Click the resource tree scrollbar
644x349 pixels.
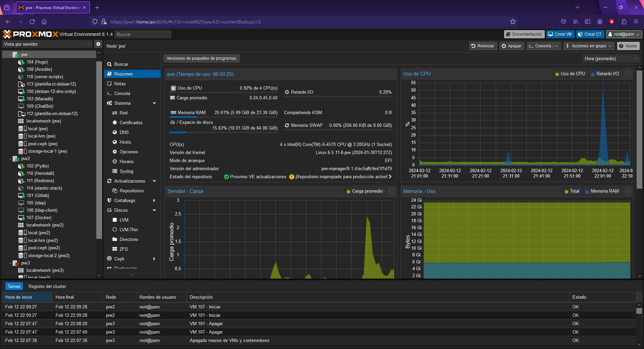[x=99, y=150]
